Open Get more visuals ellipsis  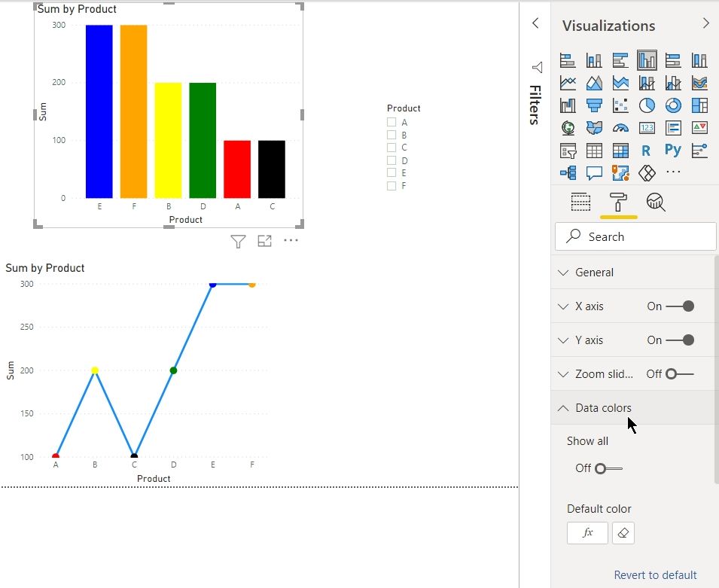coord(673,172)
